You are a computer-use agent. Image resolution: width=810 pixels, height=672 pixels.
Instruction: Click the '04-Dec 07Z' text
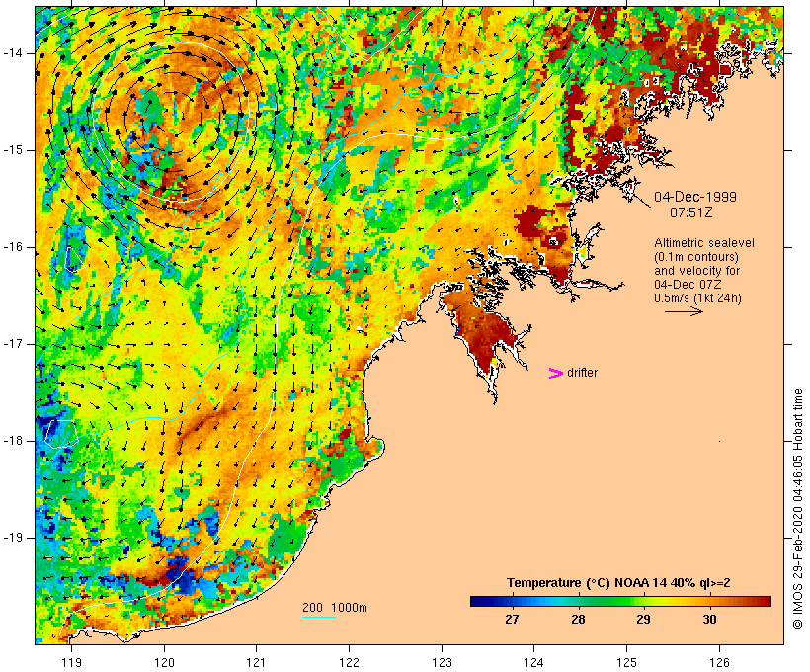point(688,285)
